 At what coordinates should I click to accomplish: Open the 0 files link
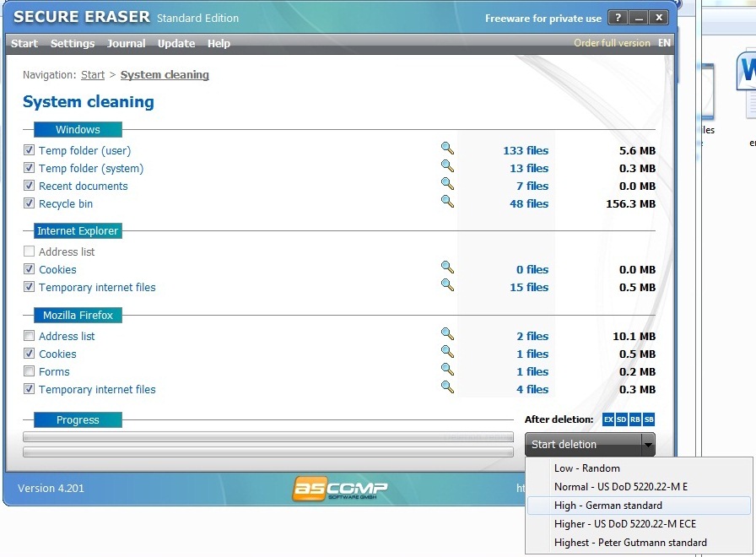(532, 269)
